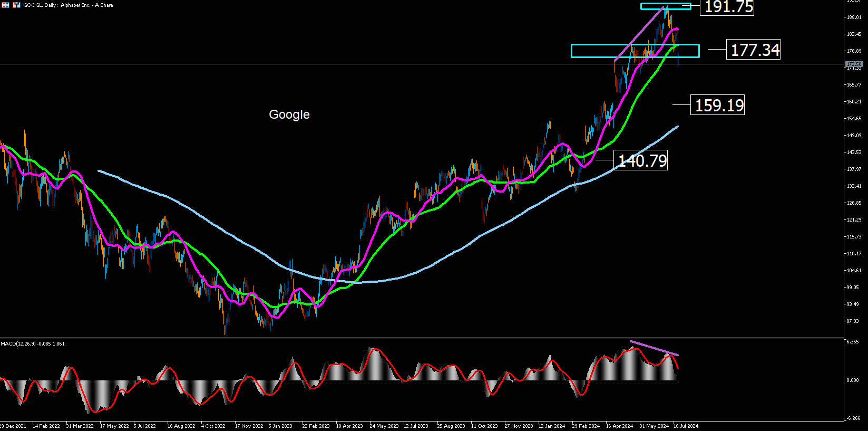The image size is (868, 431).
Task: Click the 6.355 MACD scale value
Action: (853, 342)
